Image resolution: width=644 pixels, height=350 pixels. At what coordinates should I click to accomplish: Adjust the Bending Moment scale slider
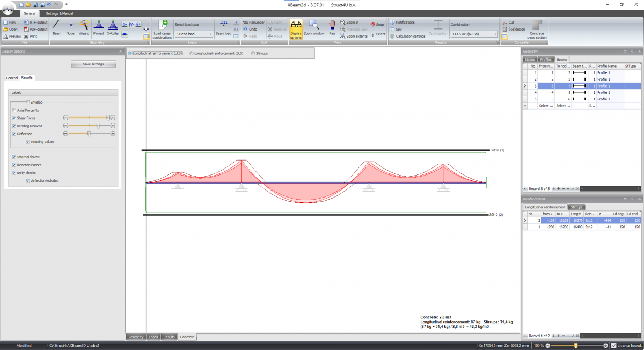[x=98, y=125]
